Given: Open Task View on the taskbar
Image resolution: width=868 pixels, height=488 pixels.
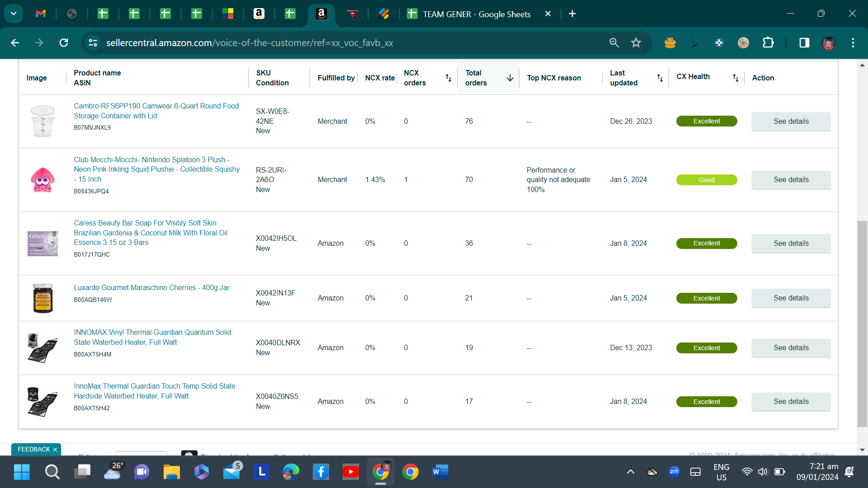Looking at the screenshot, I should [x=82, y=472].
